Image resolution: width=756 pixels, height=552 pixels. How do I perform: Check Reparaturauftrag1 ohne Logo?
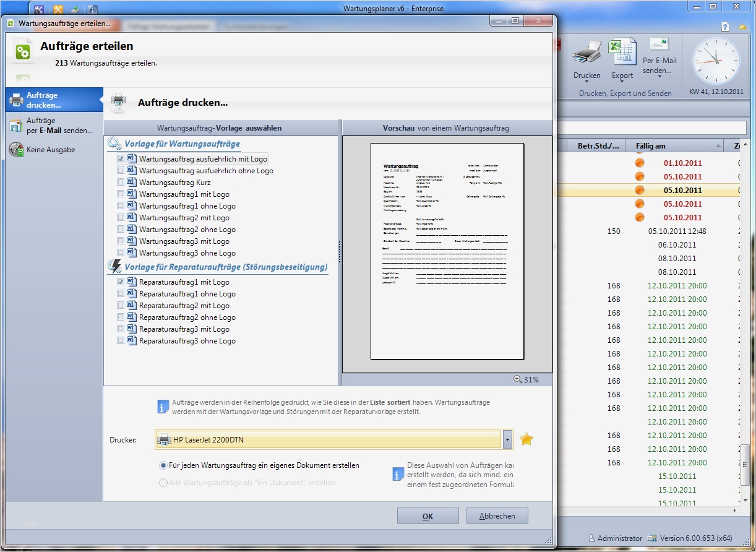tap(121, 293)
